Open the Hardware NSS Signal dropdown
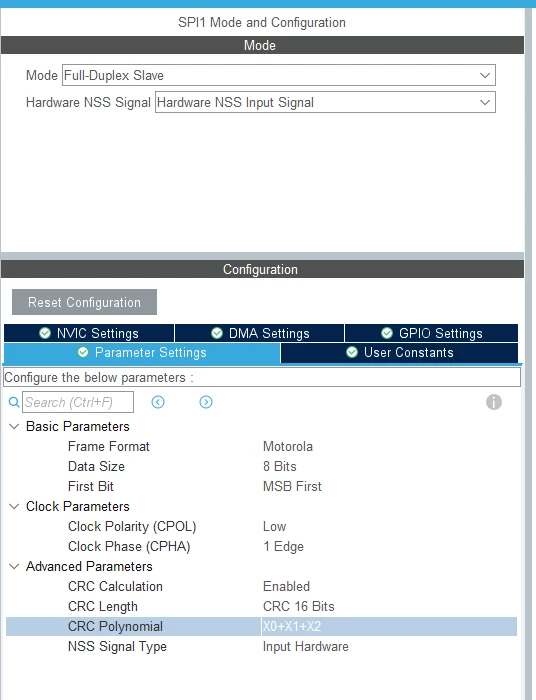 [x=325, y=102]
